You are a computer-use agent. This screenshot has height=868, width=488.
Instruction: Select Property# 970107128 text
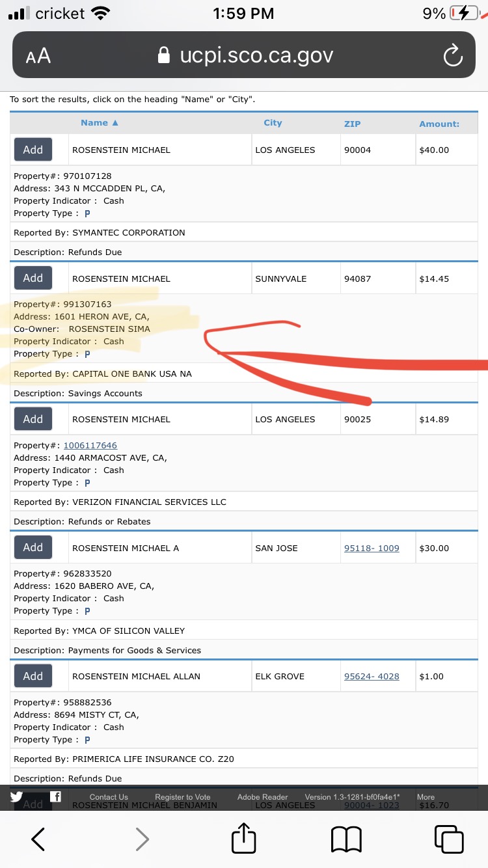click(x=62, y=176)
